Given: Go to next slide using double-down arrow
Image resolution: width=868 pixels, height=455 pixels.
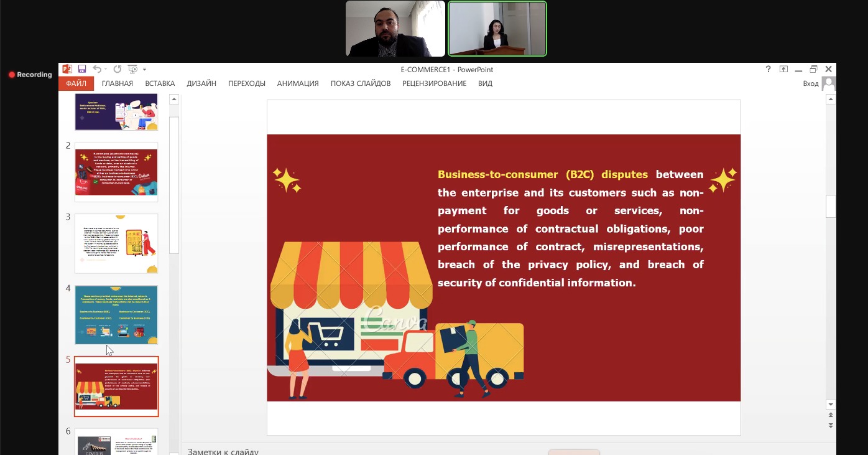Looking at the screenshot, I should [831, 425].
